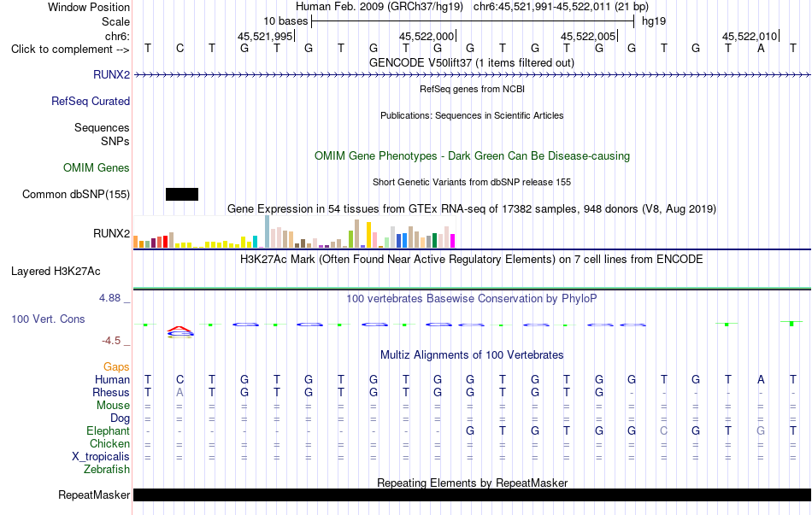The image size is (812, 515).
Task: Click the -4.5 PhyloP scale value
Action: coord(111,340)
